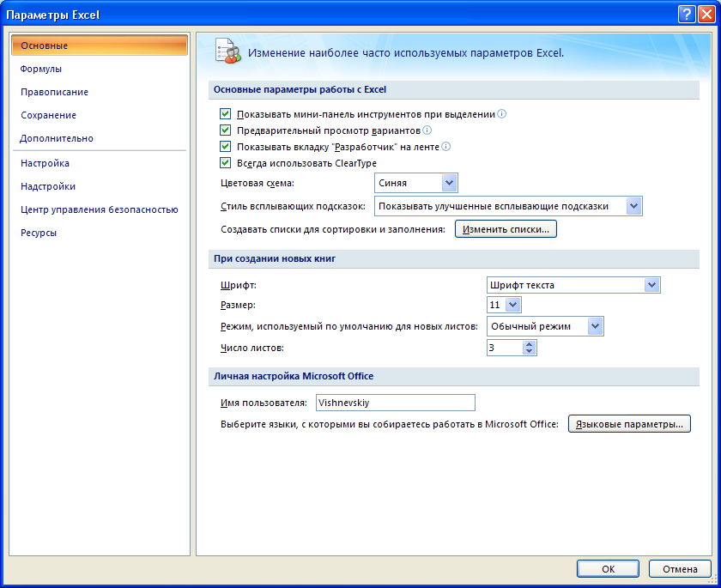Toggle Всегда использовать ClearType checkbox
The width and height of the screenshot is (721, 588).
(225, 163)
